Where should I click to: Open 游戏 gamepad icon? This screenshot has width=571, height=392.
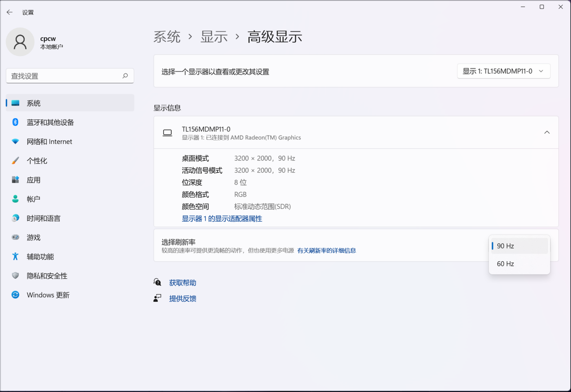pos(15,237)
